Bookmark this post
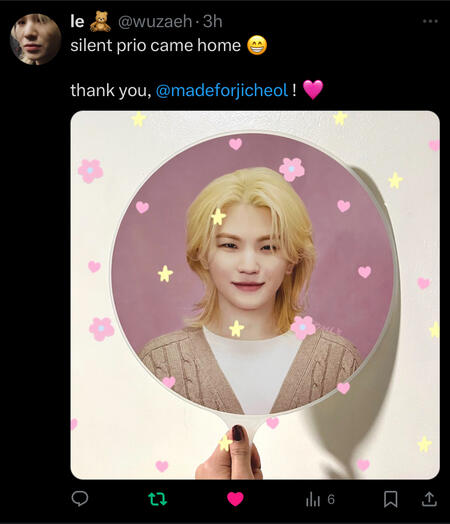 [x=391, y=499]
